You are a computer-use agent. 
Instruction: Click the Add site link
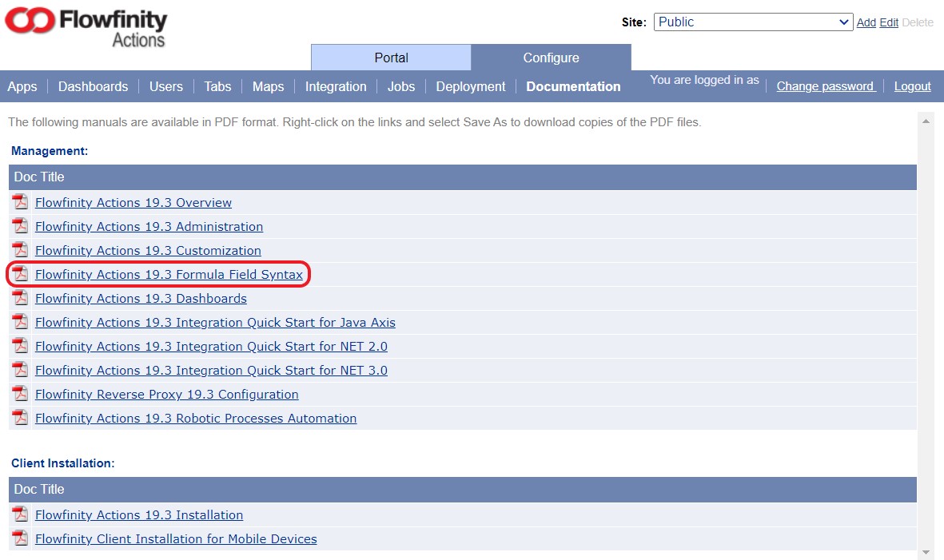coord(866,22)
